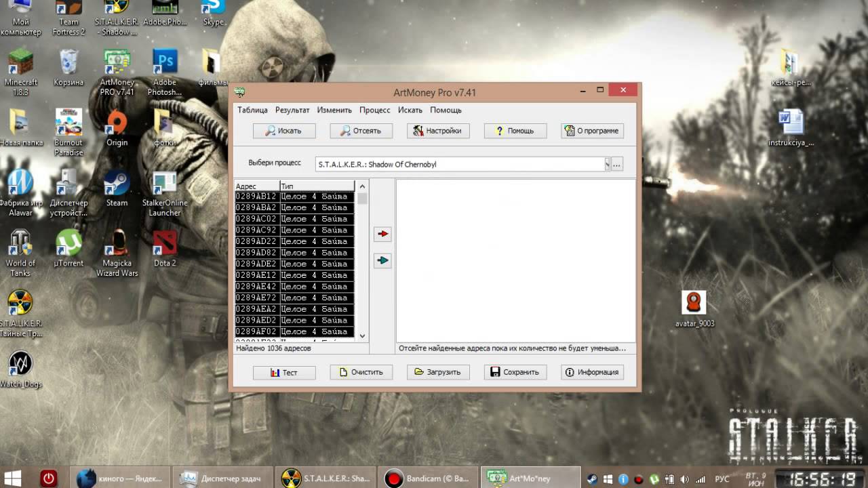
Task: Open the Результат menu
Action: [292, 110]
